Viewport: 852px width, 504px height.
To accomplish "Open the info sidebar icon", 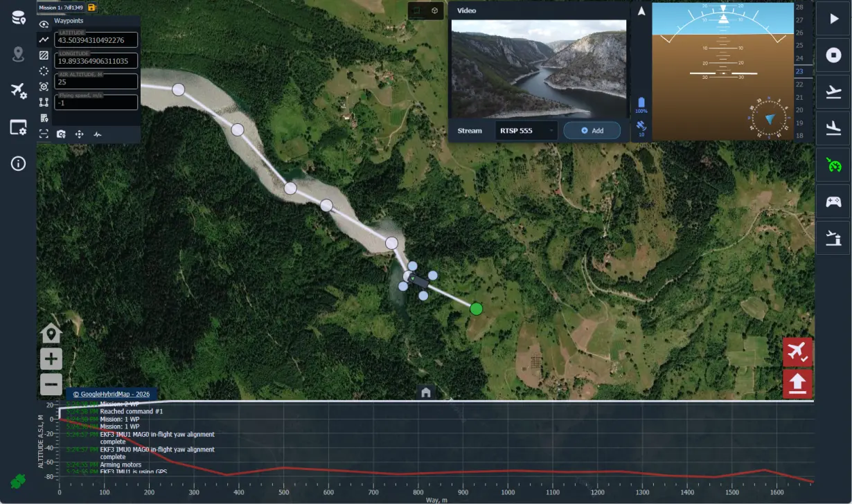I will 18,163.
